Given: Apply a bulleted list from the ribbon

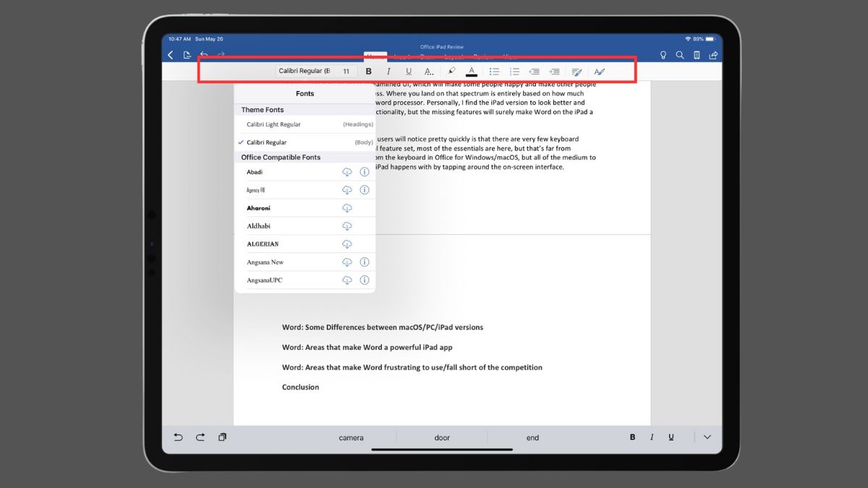Looking at the screenshot, I should click(495, 72).
